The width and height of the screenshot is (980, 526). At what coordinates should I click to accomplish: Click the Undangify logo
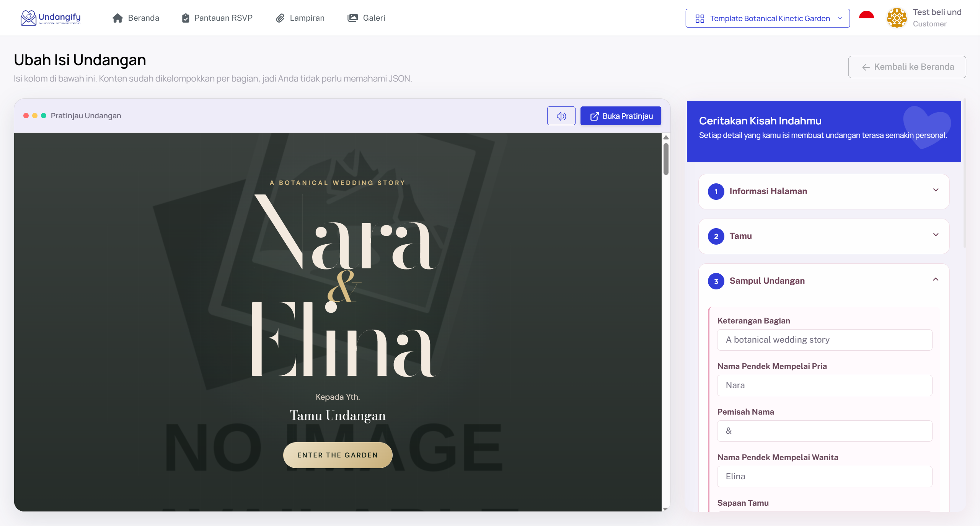coord(51,18)
